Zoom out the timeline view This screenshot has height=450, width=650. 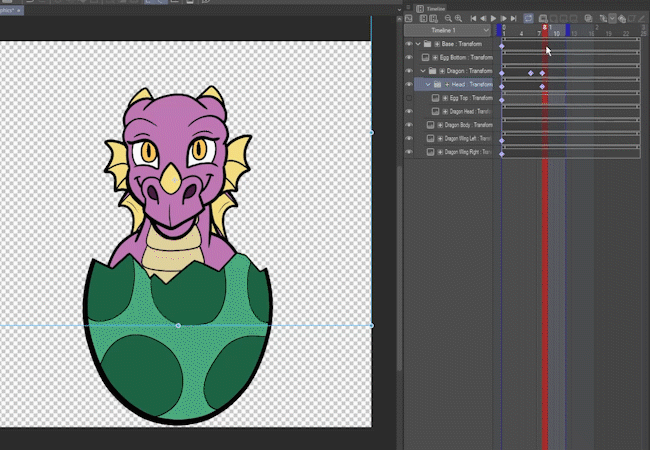tap(446, 18)
